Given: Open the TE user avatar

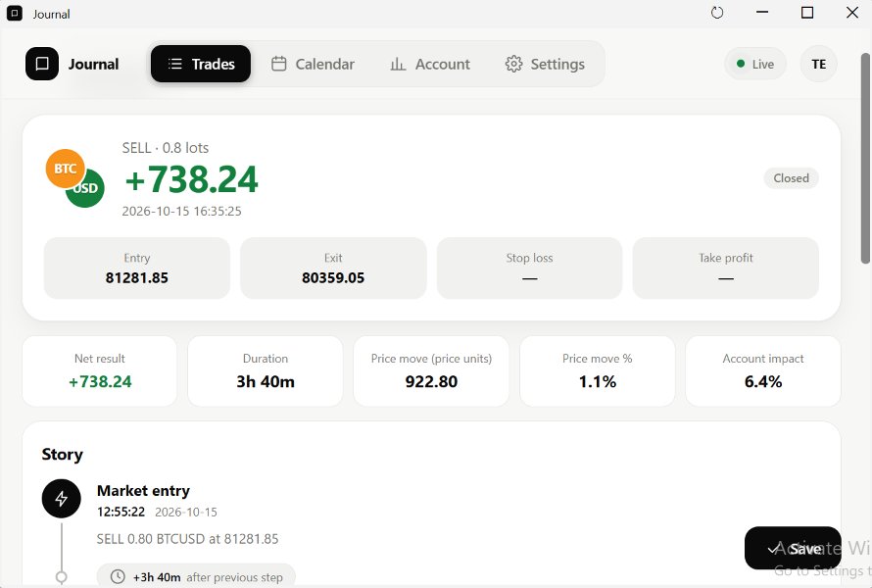Looking at the screenshot, I should [819, 64].
